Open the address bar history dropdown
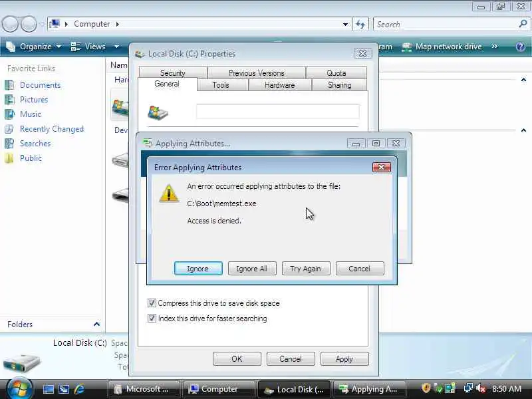Image resolution: width=532 pixels, height=399 pixels. [345, 24]
